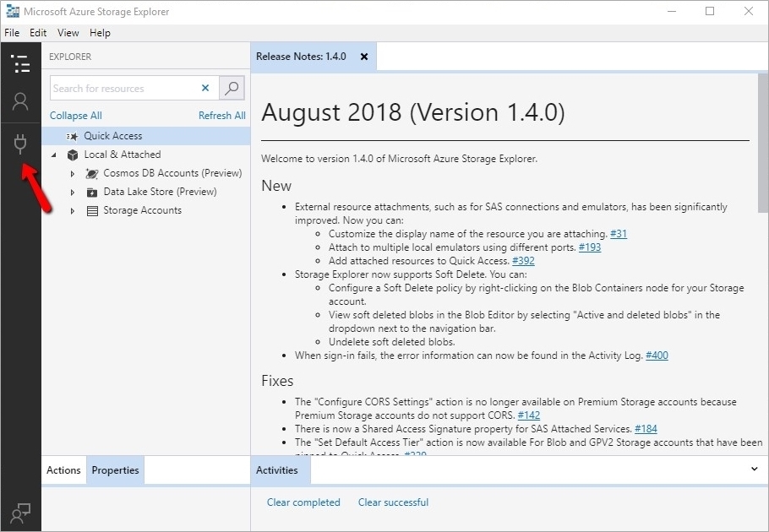Select Quick Access in the tree
The width and height of the screenshot is (769, 532).
pos(112,136)
